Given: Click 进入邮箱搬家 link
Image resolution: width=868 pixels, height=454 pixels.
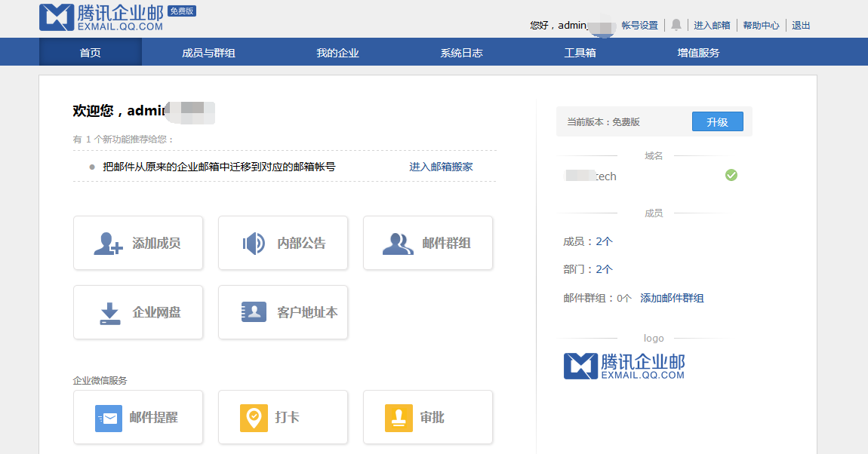Looking at the screenshot, I should (442, 167).
